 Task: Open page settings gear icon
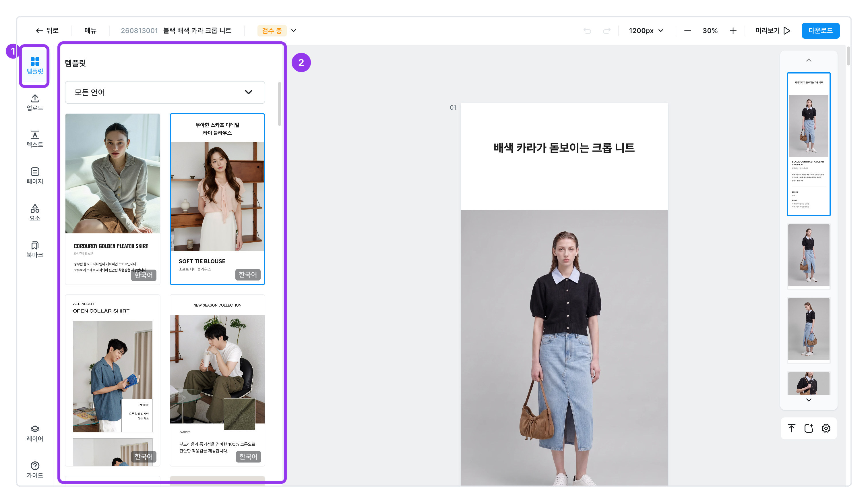826,428
